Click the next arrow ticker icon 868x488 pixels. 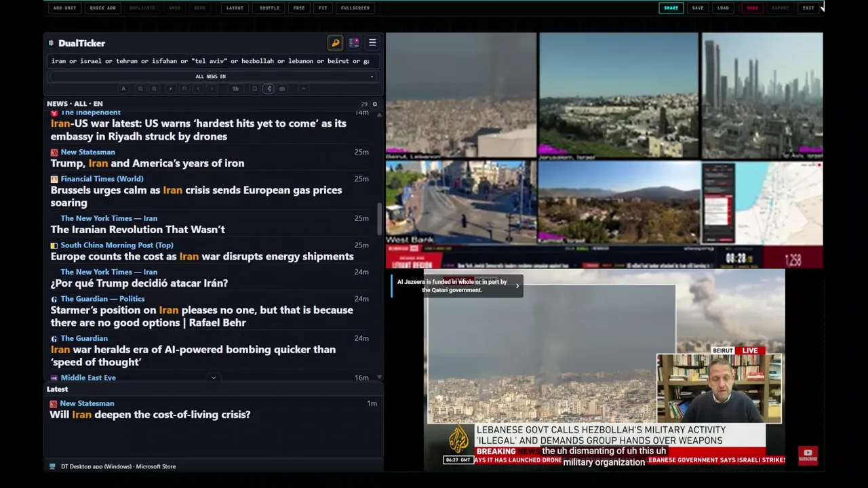[212, 89]
